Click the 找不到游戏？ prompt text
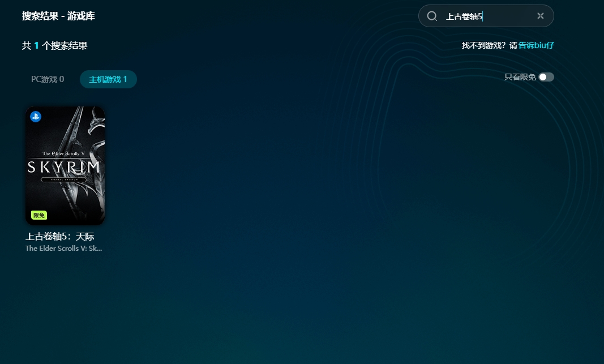Viewport: 604px width, 364px height. click(x=485, y=45)
